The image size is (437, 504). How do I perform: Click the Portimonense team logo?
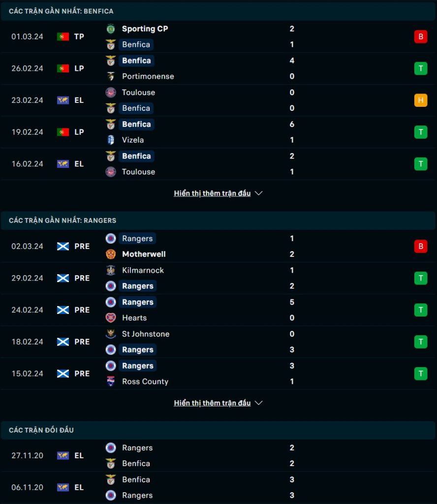coord(111,76)
